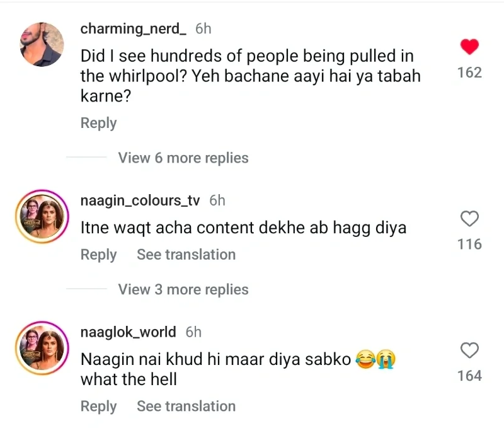The width and height of the screenshot is (504, 428).
Task: Open naagin_colours_tv profile avatar
Action: click(42, 216)
